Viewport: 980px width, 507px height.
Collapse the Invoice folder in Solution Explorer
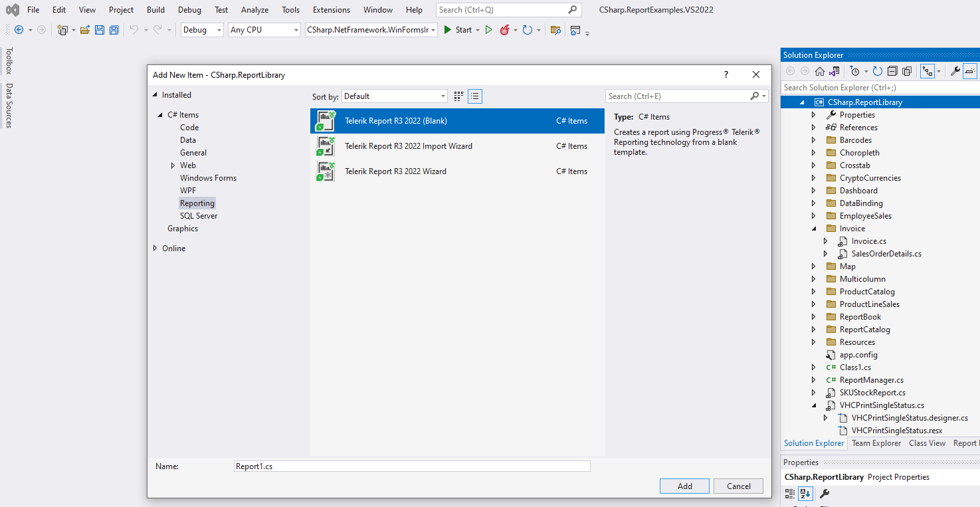pos(814,228)
